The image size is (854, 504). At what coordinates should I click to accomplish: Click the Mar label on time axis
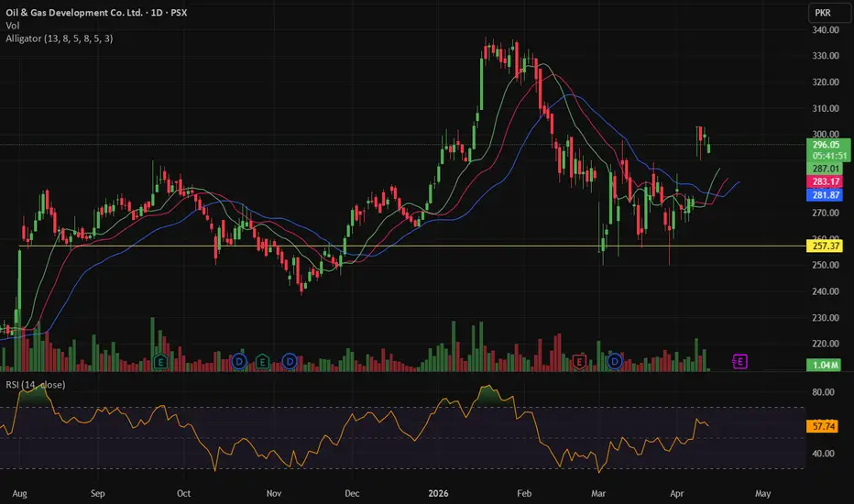click(x=598, y=494)
